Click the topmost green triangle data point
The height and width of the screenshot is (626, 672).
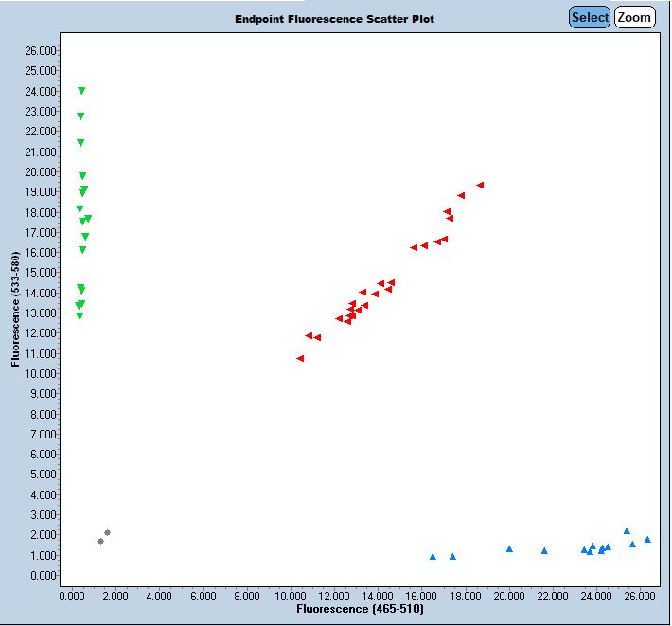[81, 91]
